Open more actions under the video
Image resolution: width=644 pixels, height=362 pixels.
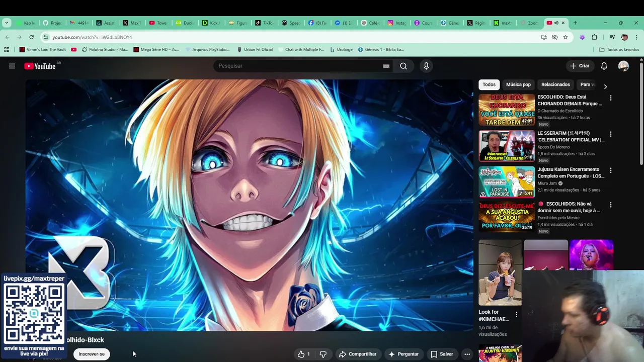pos(467,354)
